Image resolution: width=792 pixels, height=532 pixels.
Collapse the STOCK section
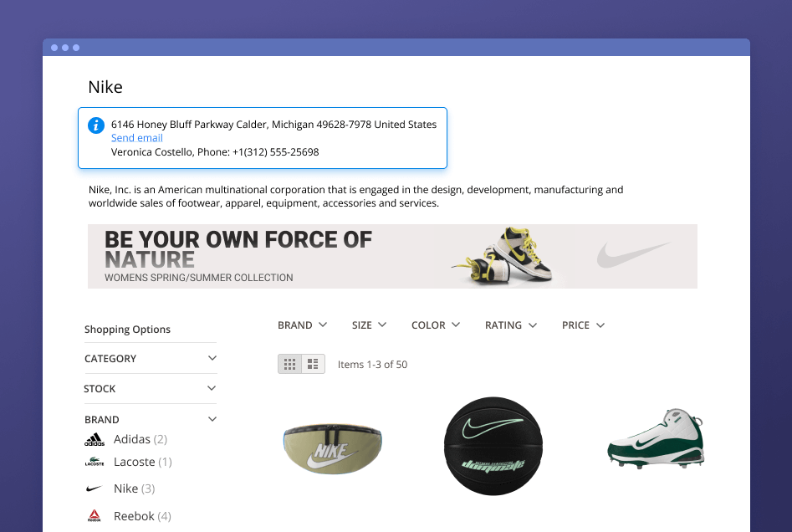(x=212, y=388)
